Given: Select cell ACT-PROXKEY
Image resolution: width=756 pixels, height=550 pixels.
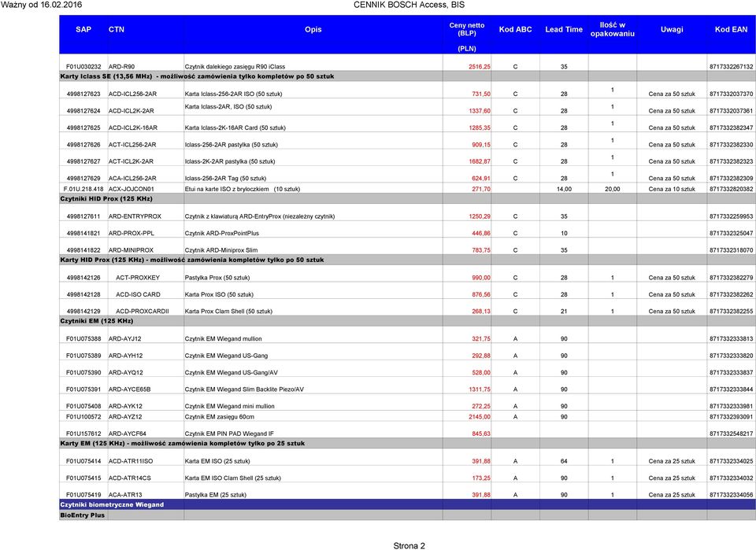Looking at the screenshot, I should point(138,278).
